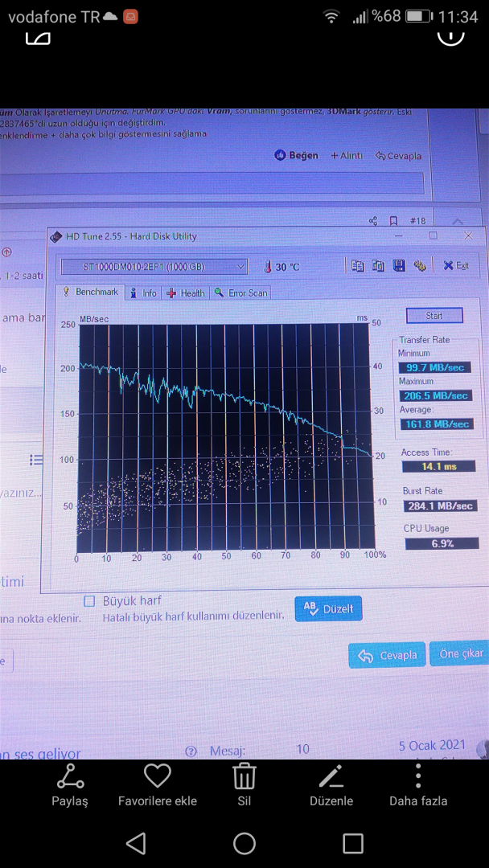Tap the Android back triangle

click(136, 843)
